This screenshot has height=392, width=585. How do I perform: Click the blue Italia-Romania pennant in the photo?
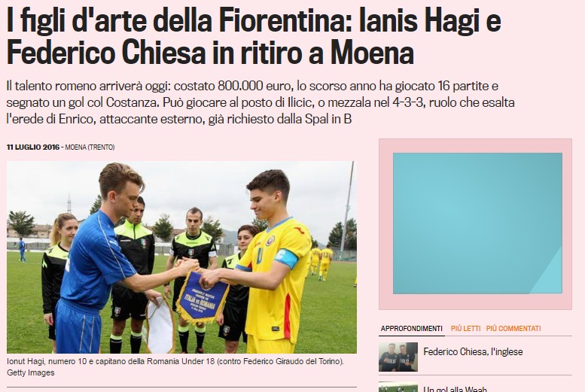[203, 296]
